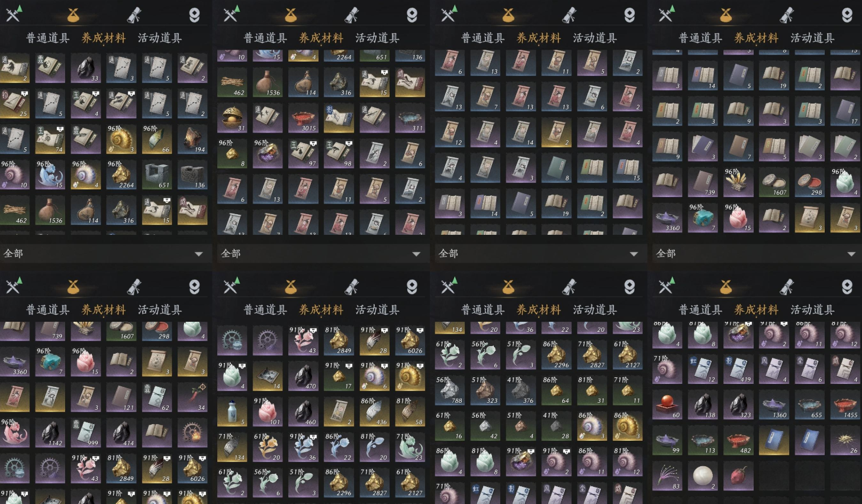Select the gear with flame item
The image size is (862, 504).
pyautogui.click(x=192, y=433)
